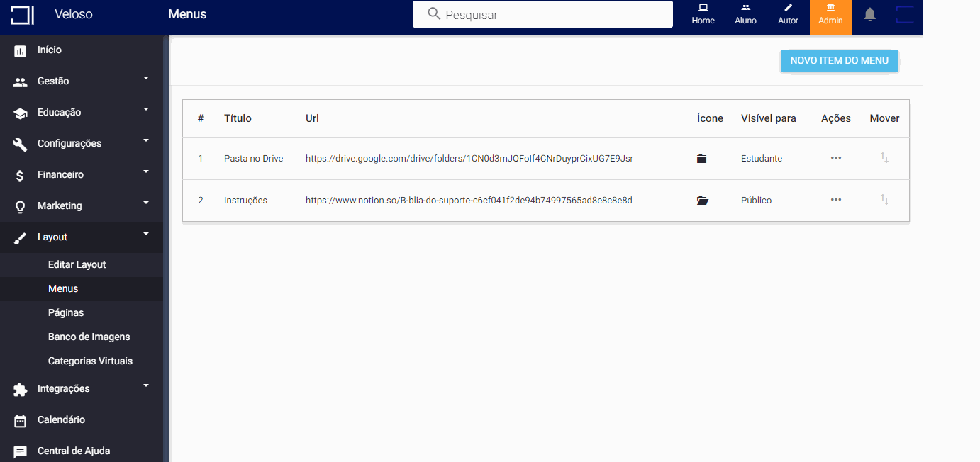Open the notifications bell
This screenshot has width=980, height=462.
[870, 14]
